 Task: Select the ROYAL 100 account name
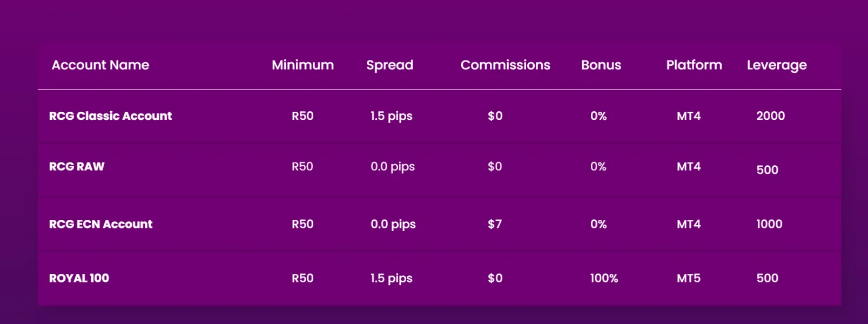[79, 278]
